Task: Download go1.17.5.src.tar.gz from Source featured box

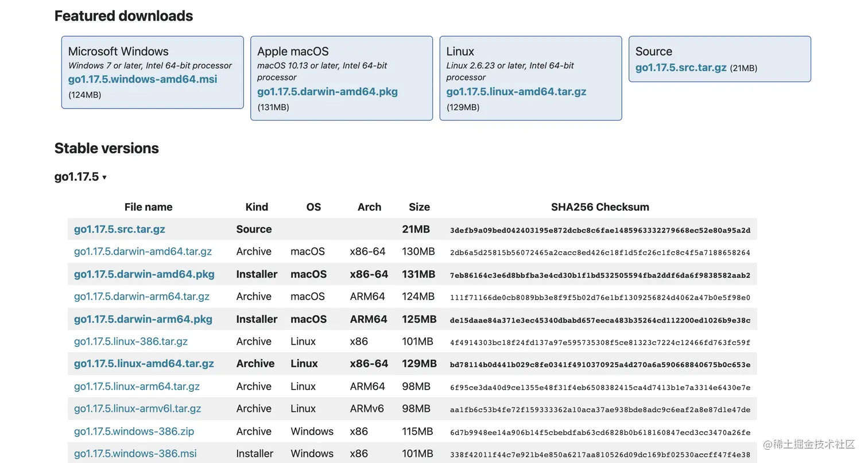Action: [x=681, y=67]
